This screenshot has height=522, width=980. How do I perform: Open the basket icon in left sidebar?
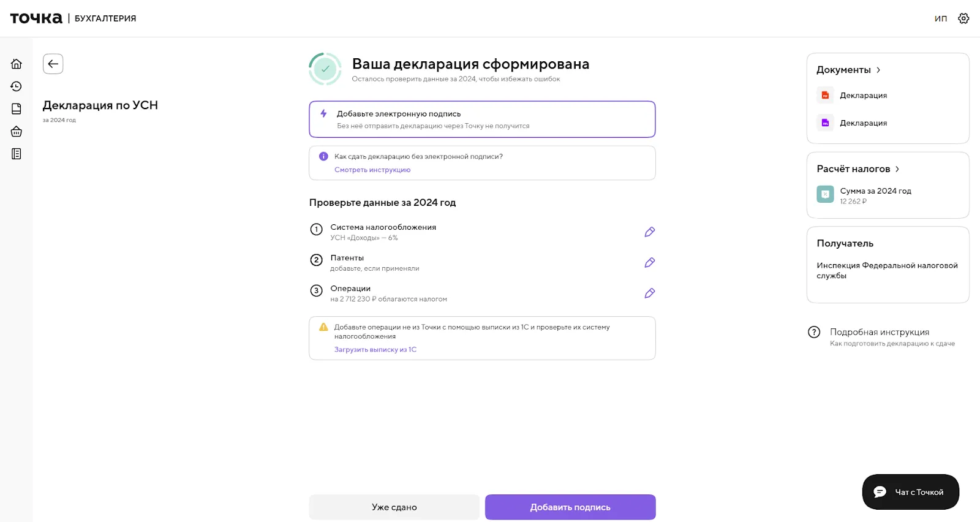click(x=17, y=132)
